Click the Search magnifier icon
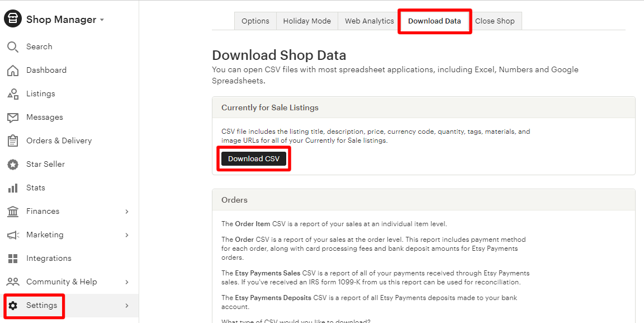This screenshot has height=323, width=644. tap(13, 46)
